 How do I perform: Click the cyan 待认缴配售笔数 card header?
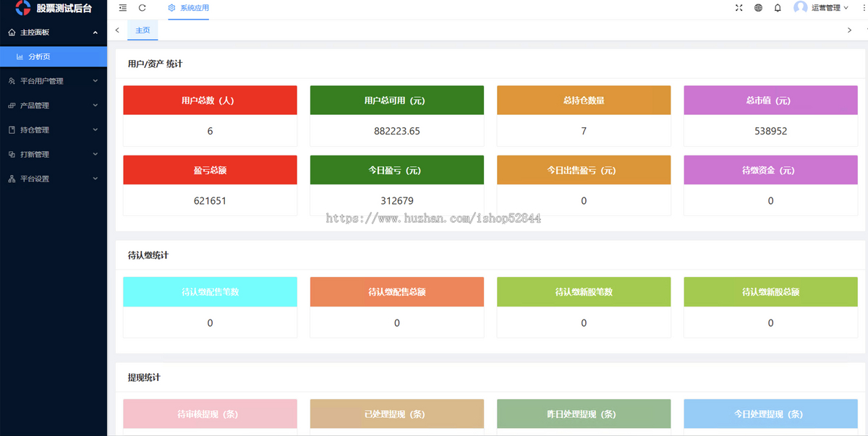210,292
